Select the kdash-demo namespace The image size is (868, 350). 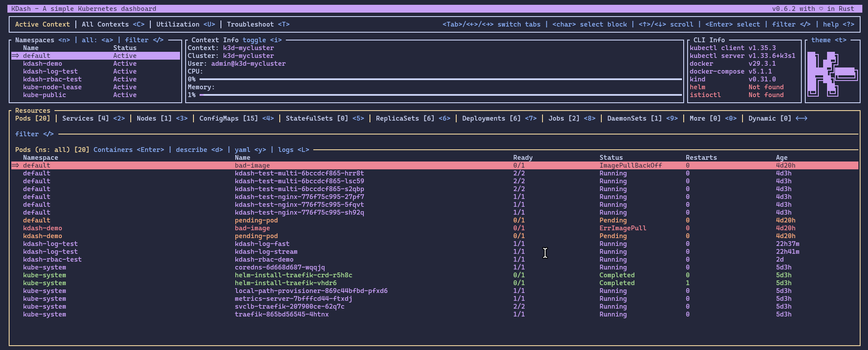[x=95, y=64]
